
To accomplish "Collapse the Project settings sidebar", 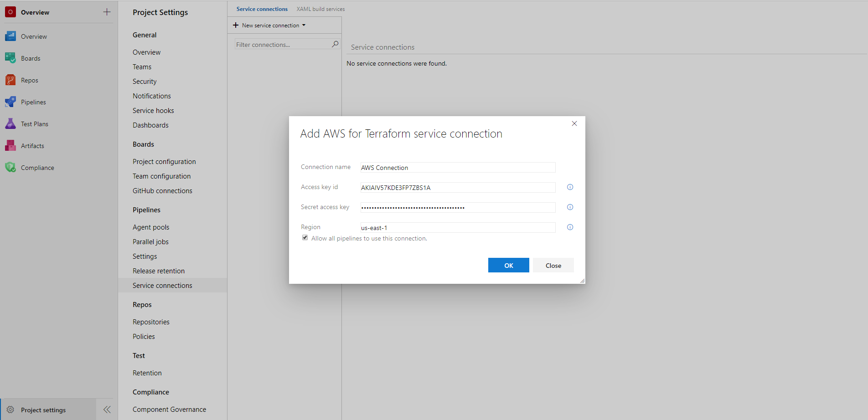I will point(107,409).
